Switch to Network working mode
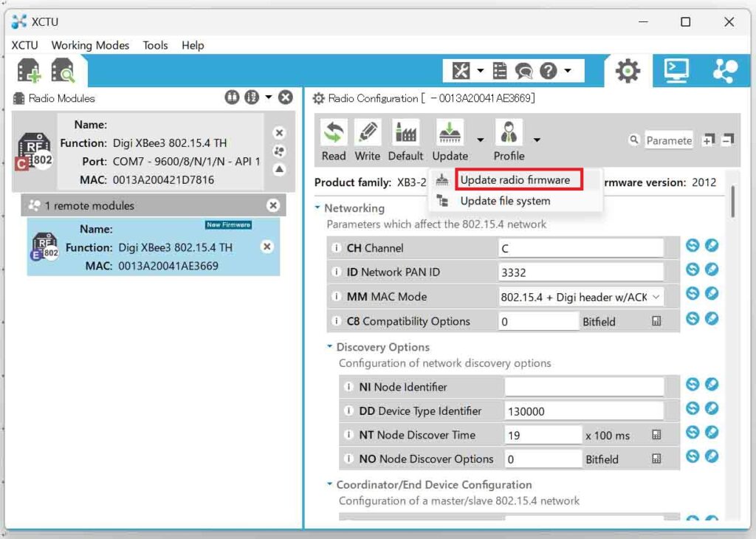 725,71
